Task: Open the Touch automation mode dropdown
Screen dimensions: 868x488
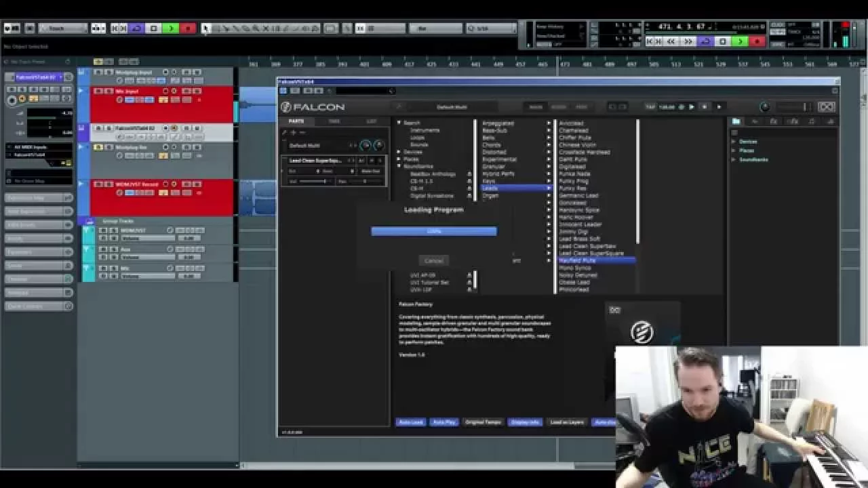Action: [63, 28]
